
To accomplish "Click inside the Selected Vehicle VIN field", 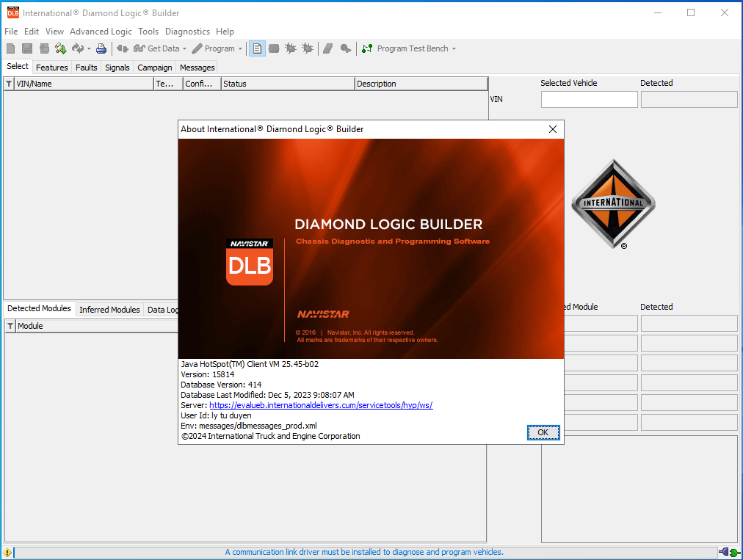I will 589,99.
